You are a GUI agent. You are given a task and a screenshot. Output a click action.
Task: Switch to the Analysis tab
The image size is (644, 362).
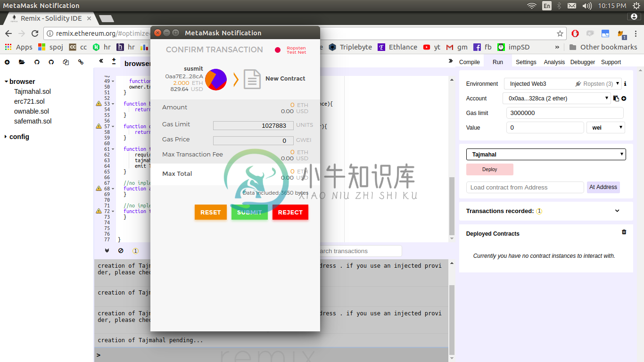pyautogui.click(x=554, y=62)
